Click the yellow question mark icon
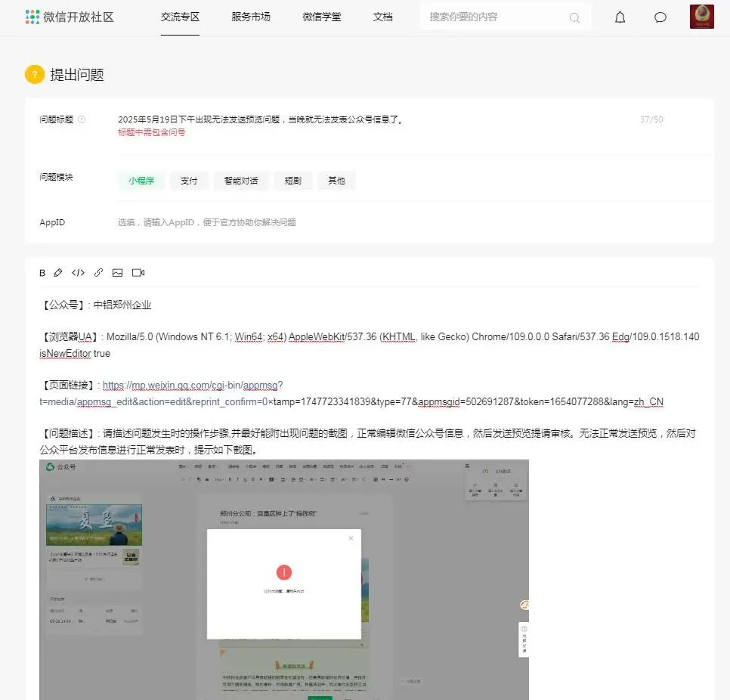The height and width of the screenshot is (700, 730). click(35, 75)
